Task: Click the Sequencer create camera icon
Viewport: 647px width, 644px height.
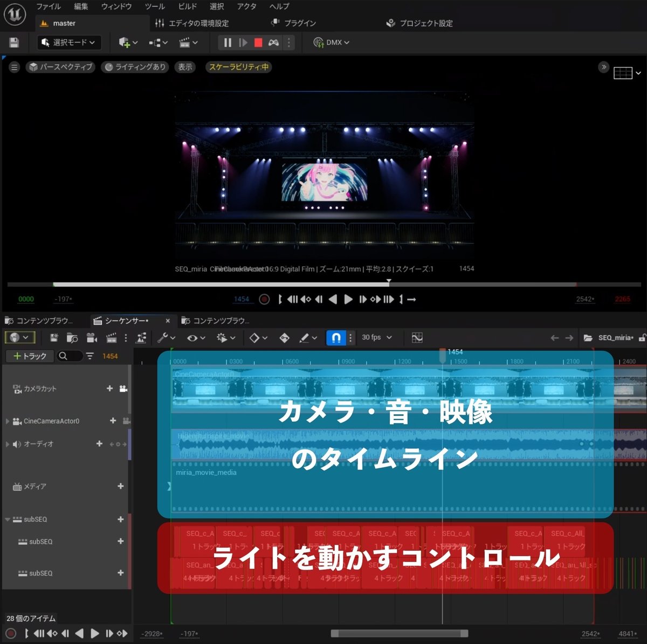Action: coord(92,337)
